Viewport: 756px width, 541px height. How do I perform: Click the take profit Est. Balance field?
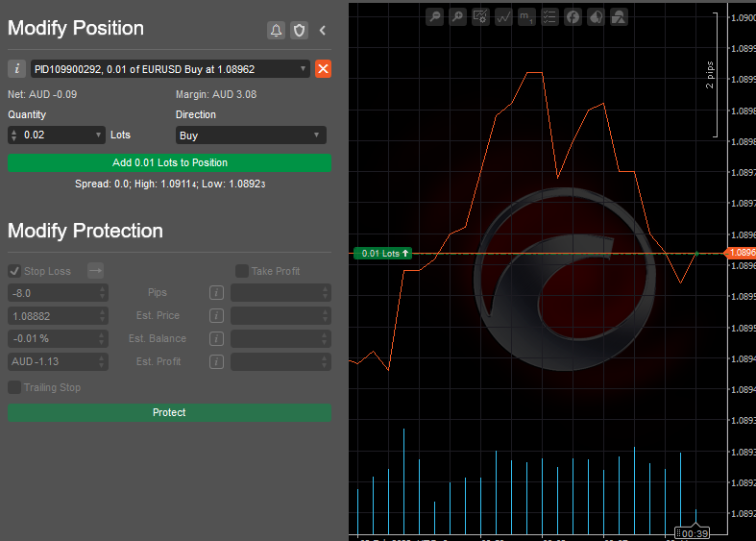281,338
